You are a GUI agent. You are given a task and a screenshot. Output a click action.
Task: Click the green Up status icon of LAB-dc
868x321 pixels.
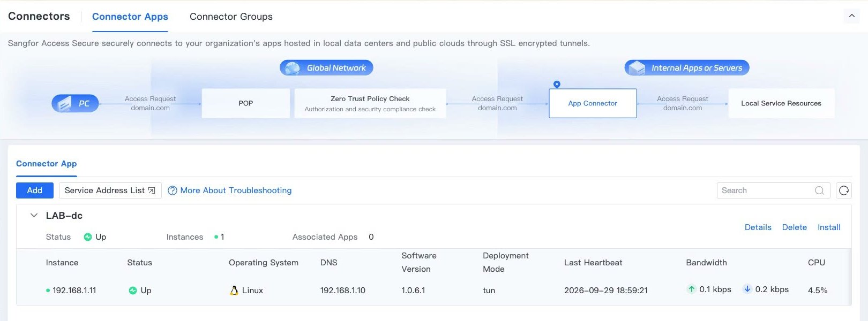(x=88, y=237)
